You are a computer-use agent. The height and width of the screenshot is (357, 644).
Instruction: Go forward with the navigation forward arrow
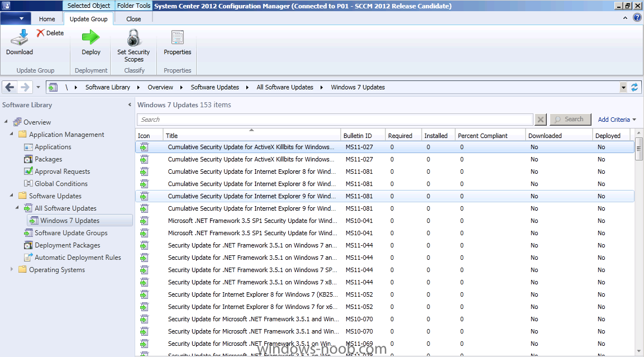pos(25,87)
